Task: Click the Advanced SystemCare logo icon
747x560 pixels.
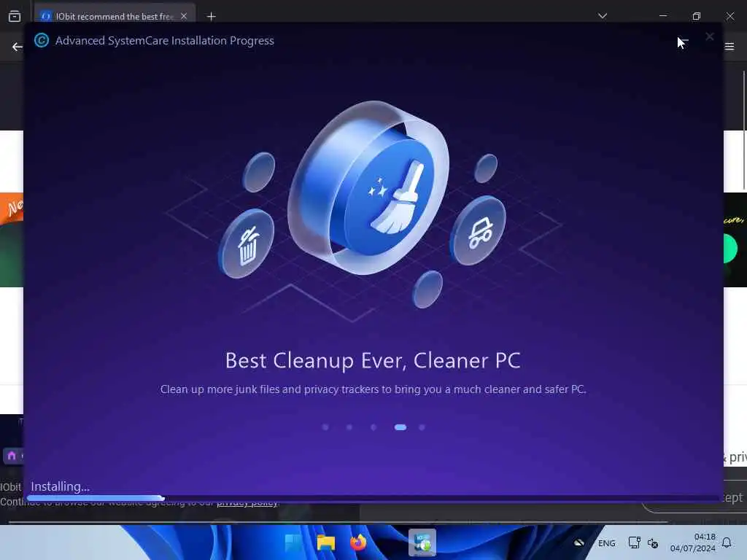Action: coord(42,41)
